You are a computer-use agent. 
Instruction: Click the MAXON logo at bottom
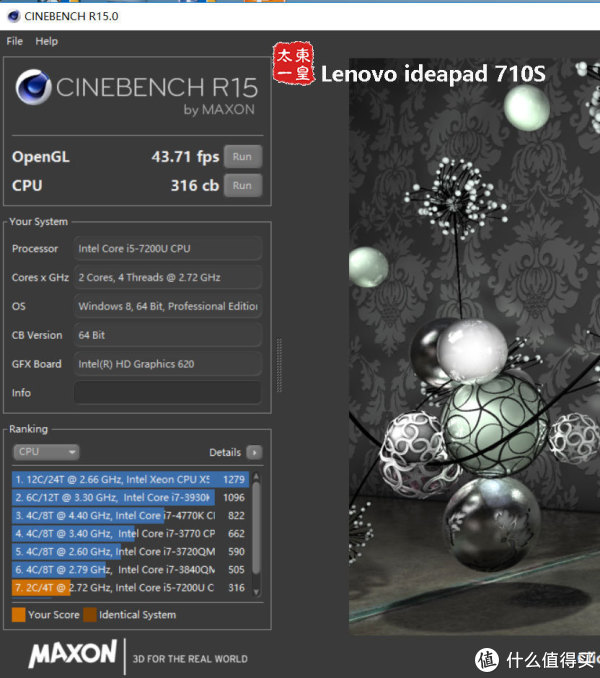pos(73,653)
